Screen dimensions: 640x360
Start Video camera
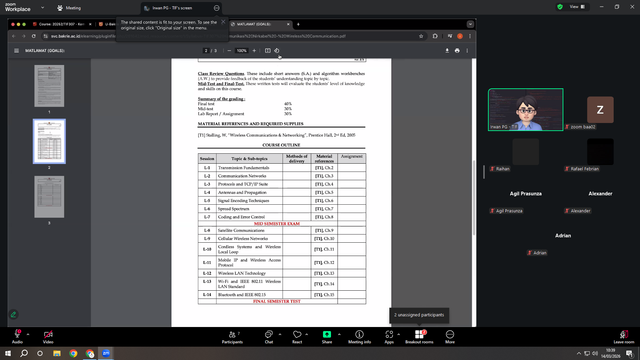[48, 337]
